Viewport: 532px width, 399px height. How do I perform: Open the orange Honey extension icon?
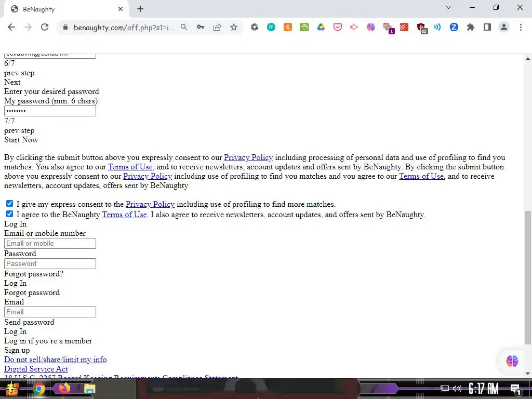click(x=288, y=27)
